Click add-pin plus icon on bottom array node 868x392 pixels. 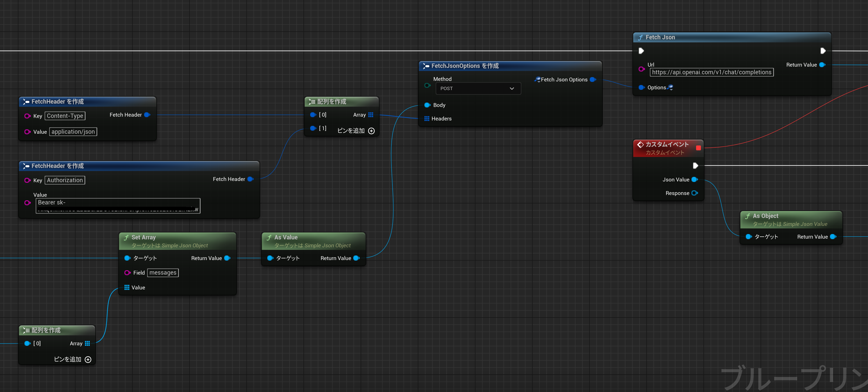(x=88, y=359)
